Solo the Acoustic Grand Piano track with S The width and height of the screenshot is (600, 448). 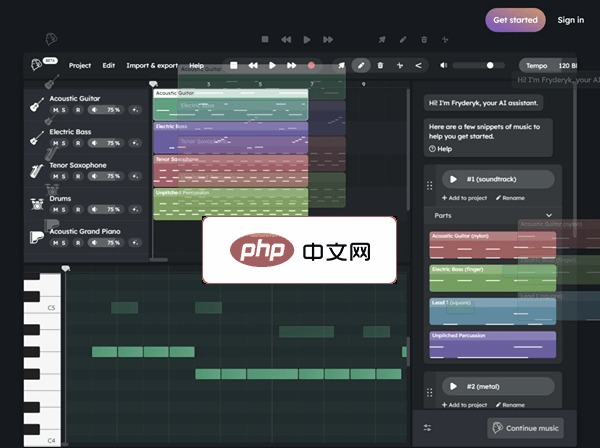pyautogui.click(x=64, y=243)
